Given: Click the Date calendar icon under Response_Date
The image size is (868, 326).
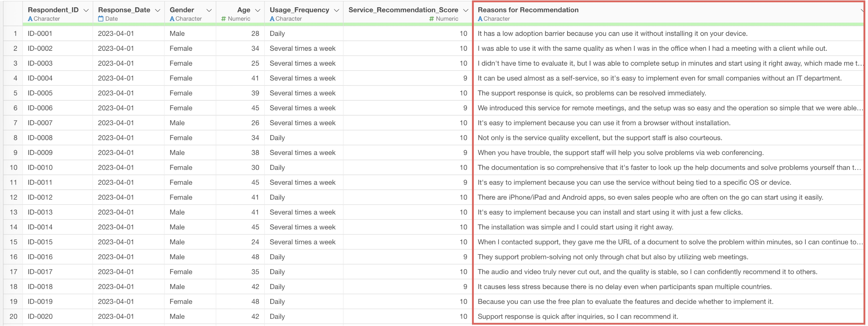Looking at the screenshot, I should pyautogui.click(x=101, y=19).
